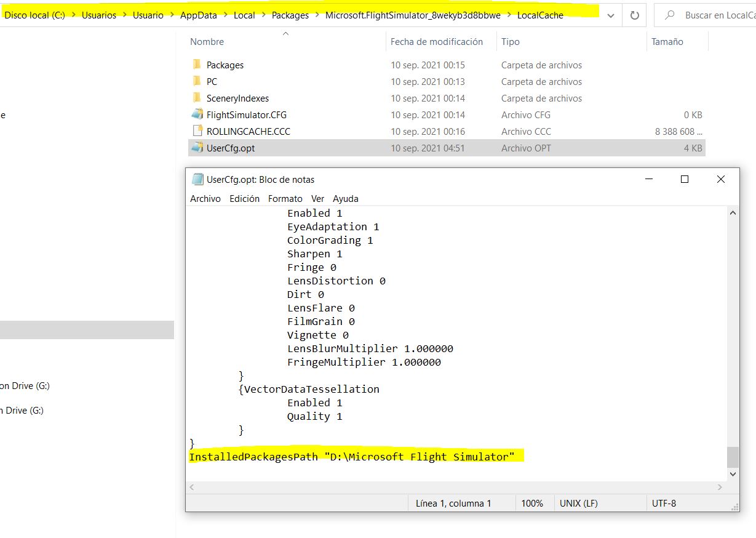
Task: Click the UNIX (LF) status bar entry
Action: pyautogui.click(x=579, y=504)
